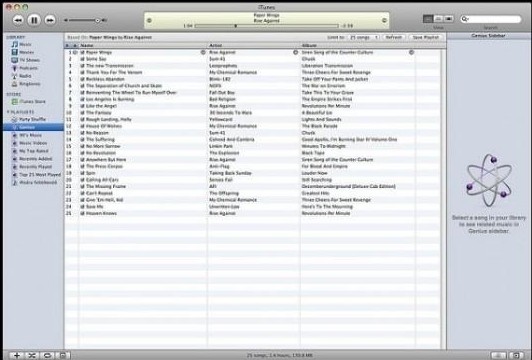The height and width of the screenshot is (360, 532).
Task: Click the song progress bar
Action: pos(267,26)
